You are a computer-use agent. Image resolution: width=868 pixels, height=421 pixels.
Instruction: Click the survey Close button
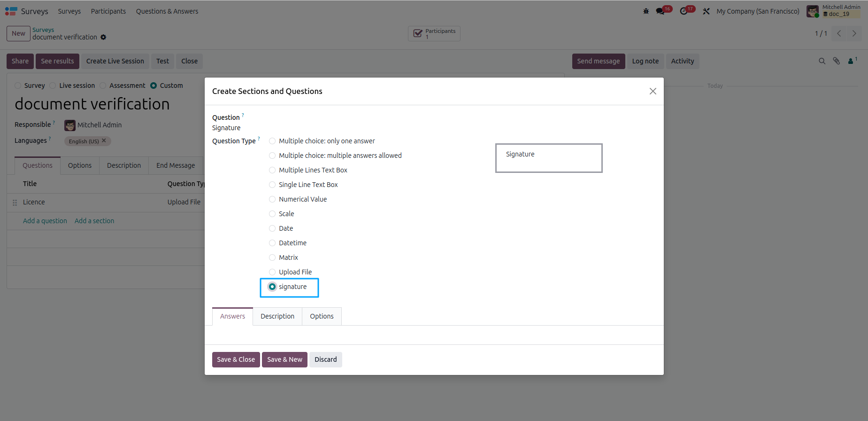pyautogui.click(x=190, y=61)
